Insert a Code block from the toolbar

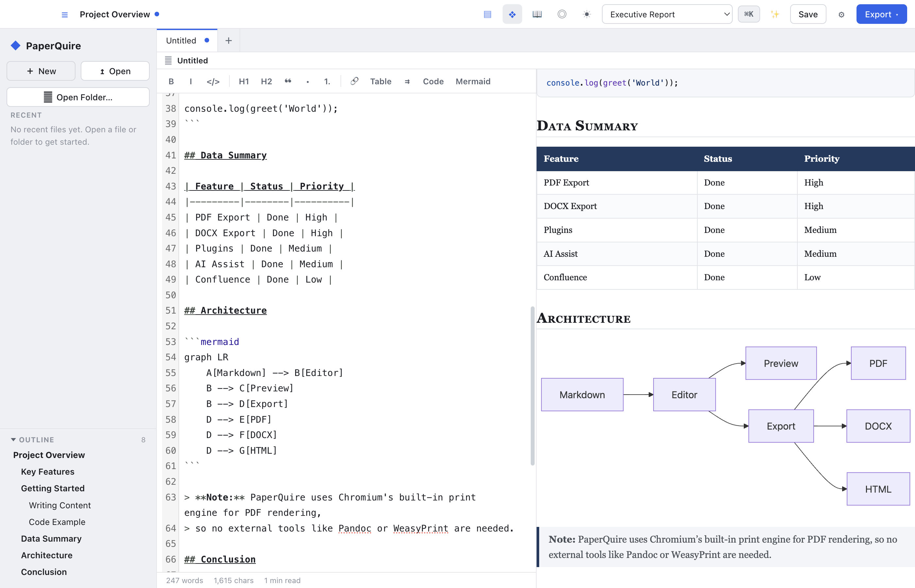tap(433, 81)
